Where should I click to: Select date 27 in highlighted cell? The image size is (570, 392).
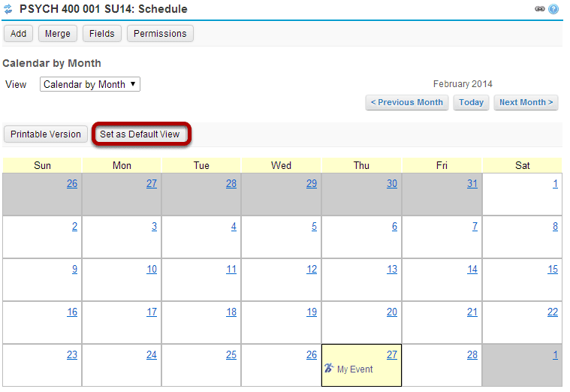[392, 354]
